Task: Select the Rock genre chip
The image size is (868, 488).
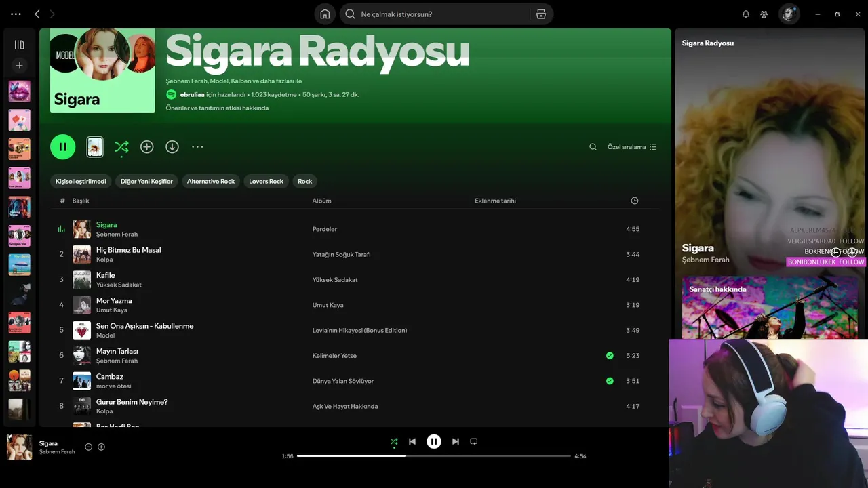Action: tap(305, 181)
